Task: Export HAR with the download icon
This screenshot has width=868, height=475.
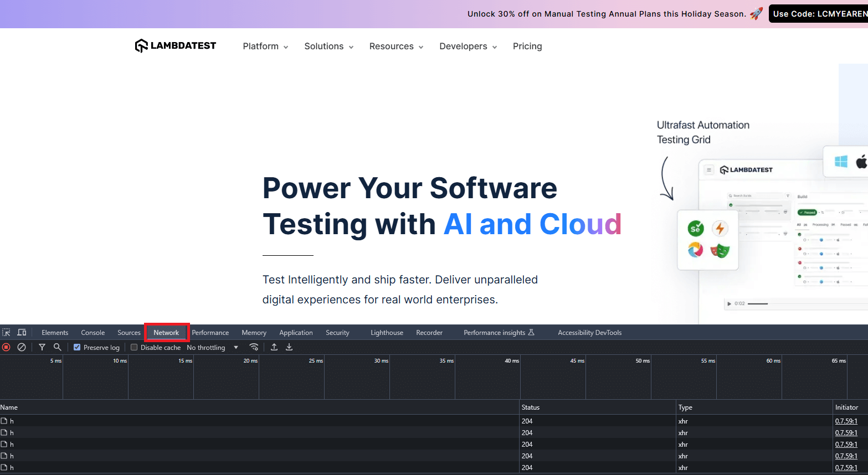Action: click(289, 347)
